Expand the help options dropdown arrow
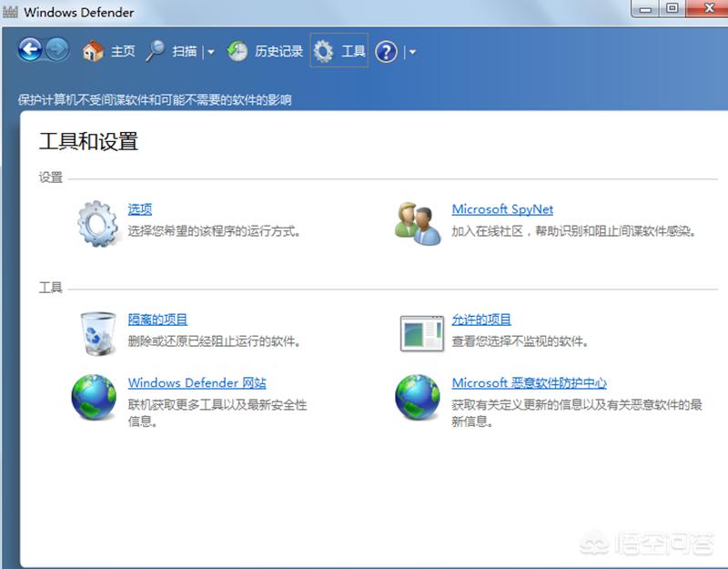The width and height of the screenshot is (728, 569). 412,52
